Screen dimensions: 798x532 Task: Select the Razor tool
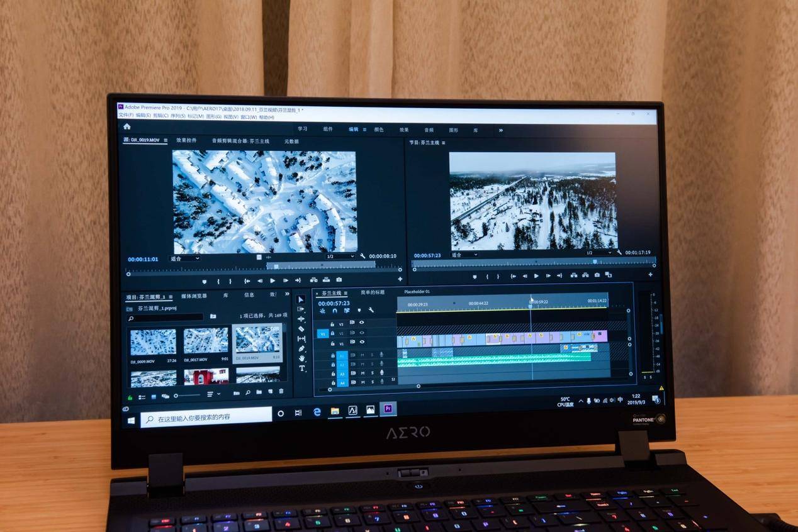point(301,329)
